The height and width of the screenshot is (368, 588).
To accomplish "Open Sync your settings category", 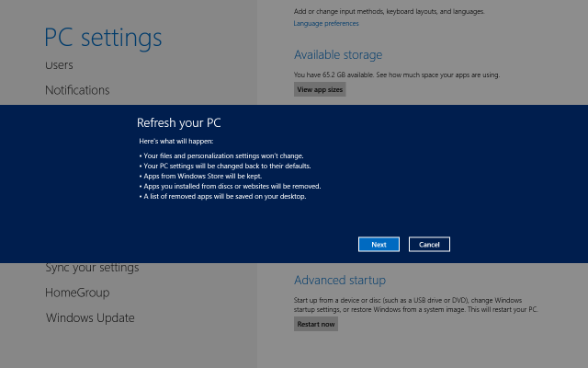I will 92,268.
